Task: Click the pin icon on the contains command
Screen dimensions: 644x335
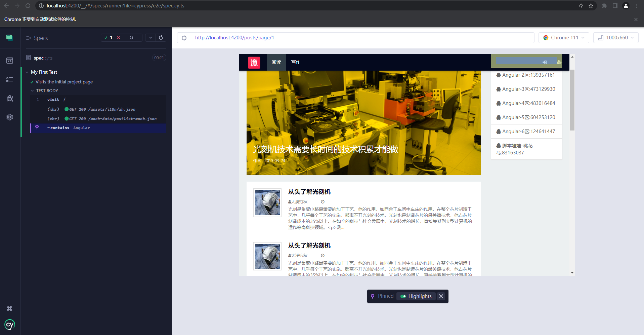Action: [37, 127]
